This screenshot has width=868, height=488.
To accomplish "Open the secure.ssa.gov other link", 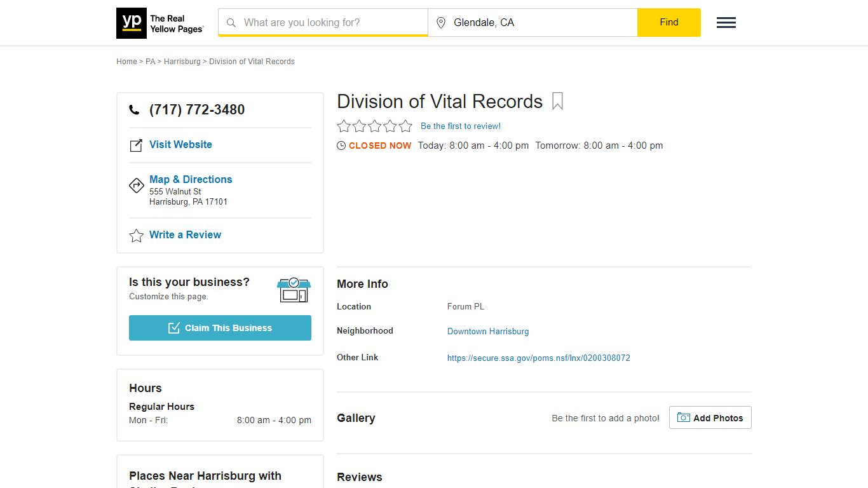I will 539,358.
